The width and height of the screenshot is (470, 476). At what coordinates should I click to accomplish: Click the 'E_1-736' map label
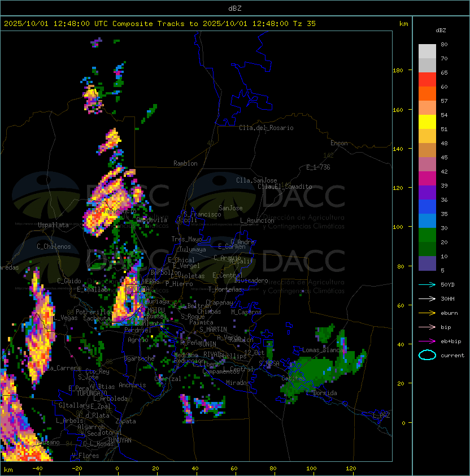318,167
